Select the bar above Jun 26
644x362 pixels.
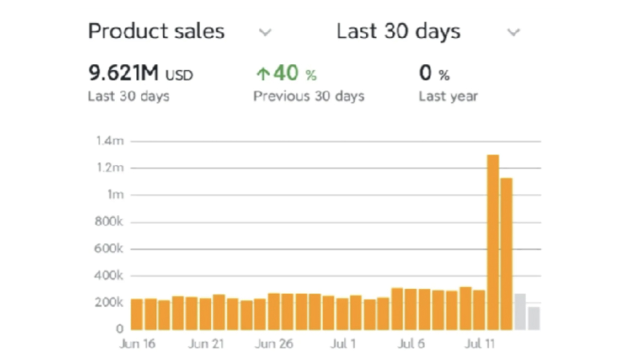[274, 309]
